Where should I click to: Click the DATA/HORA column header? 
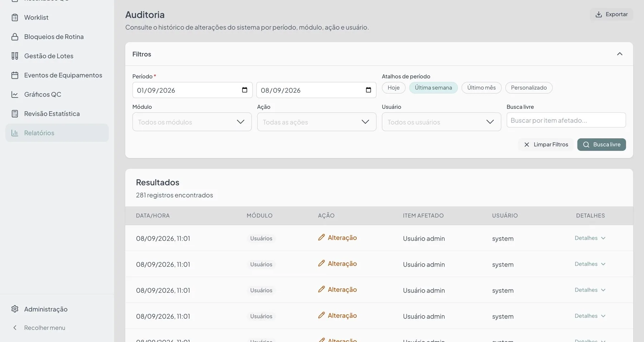(153, 216)
